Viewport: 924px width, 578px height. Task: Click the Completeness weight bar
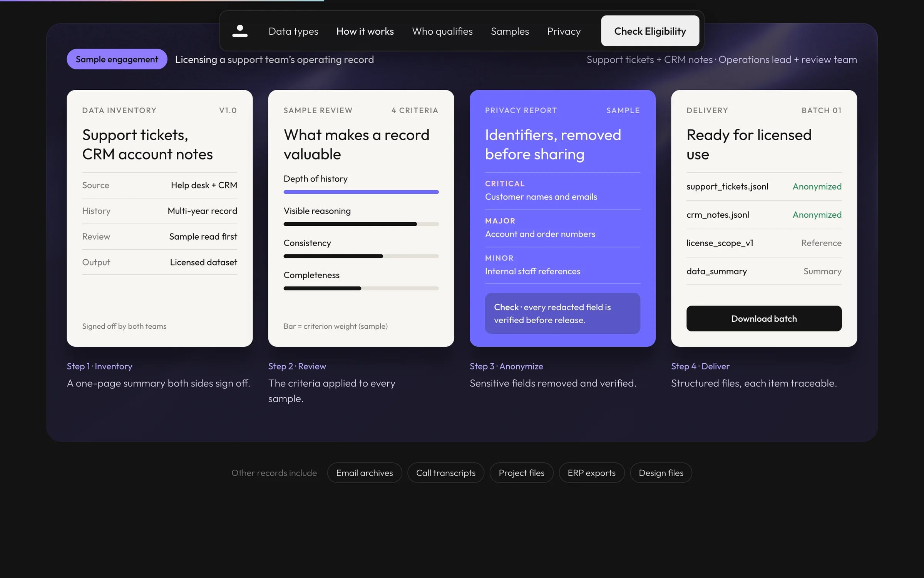coord(361,288)
